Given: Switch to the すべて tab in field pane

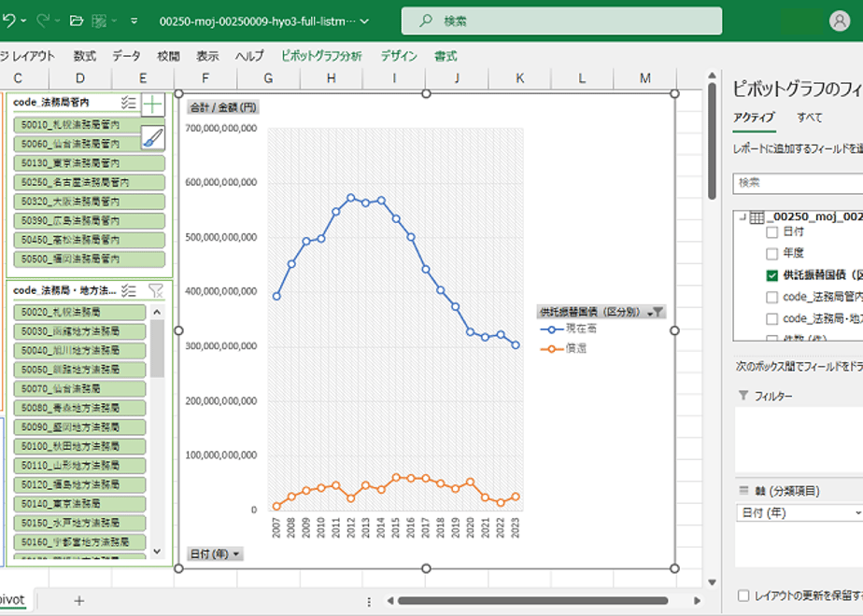Looking at the screenshot, I should pos(810,118).
